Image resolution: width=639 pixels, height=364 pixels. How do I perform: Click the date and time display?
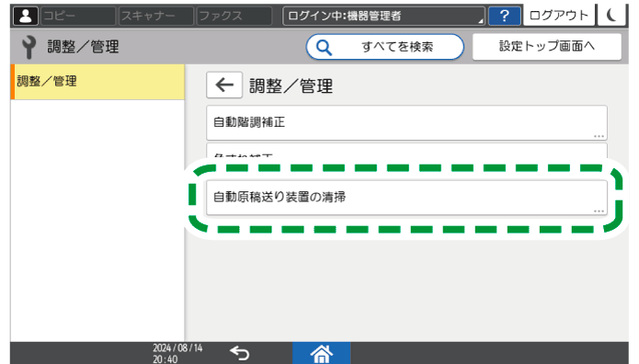[x=177, y=353]
